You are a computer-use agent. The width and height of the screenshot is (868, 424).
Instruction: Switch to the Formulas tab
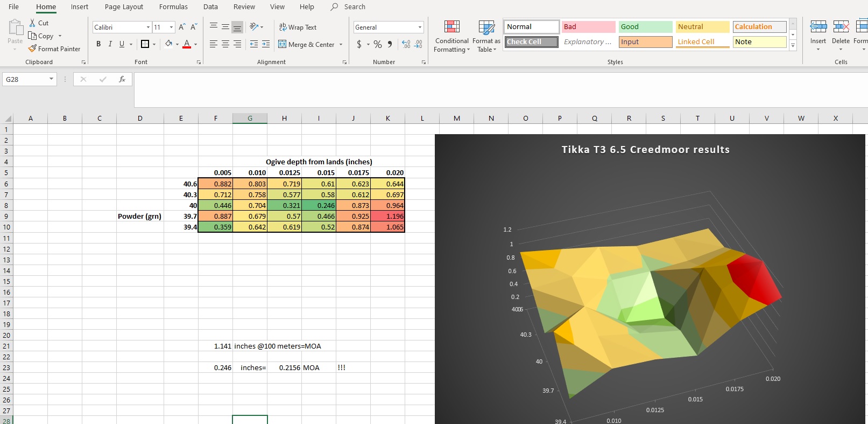tap(173, 7)
